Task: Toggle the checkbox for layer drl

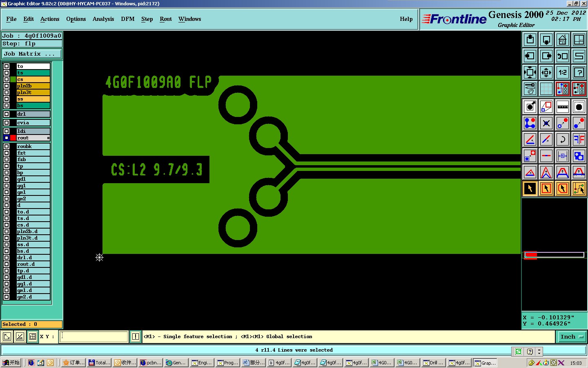Action: 7,114
